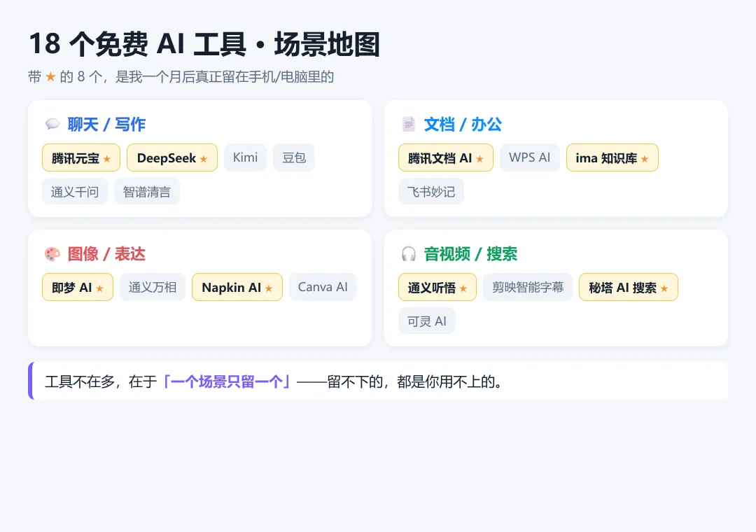Image resolution: width=756 pixels, height=532 pixels.
Task: Click the palette icon beside 图像 / 表达
Action: [52, 254]
